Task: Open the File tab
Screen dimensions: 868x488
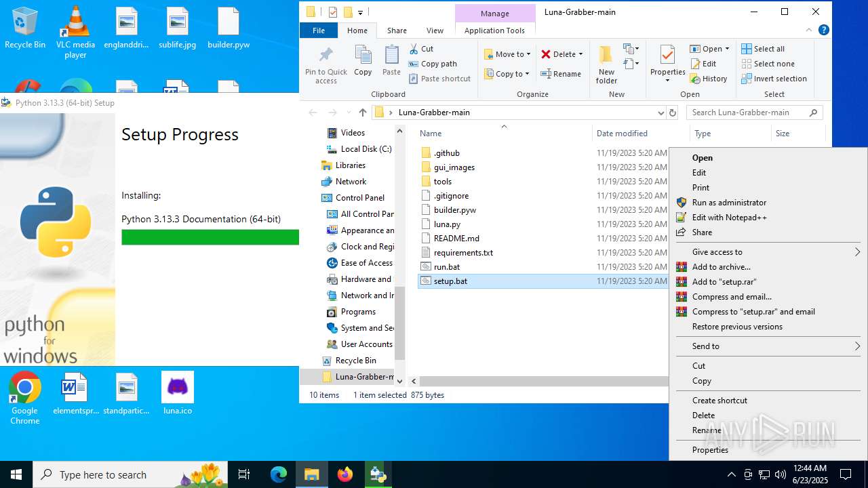Action: tap(319, 30)
